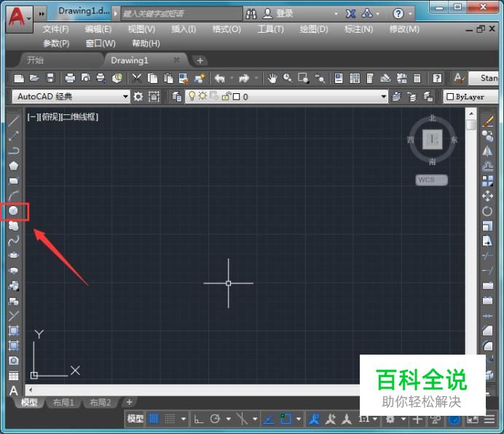Click the Plot print icon
This screenshot has height=434, width=504.
pyautogui.click(x=70, y=78)
